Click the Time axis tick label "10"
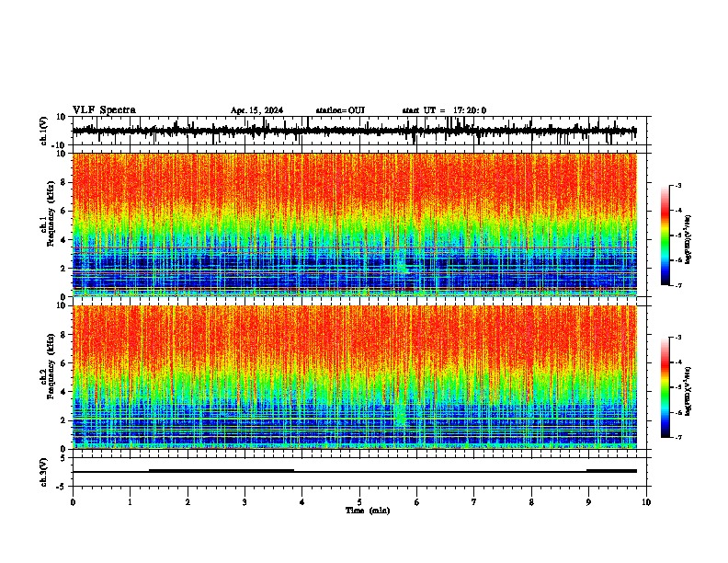 point(646,502)
